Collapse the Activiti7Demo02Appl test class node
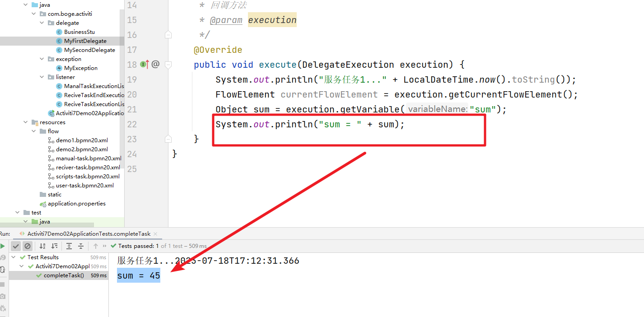Viewport: 644px width, 317px height. click(x=22, y=266)
